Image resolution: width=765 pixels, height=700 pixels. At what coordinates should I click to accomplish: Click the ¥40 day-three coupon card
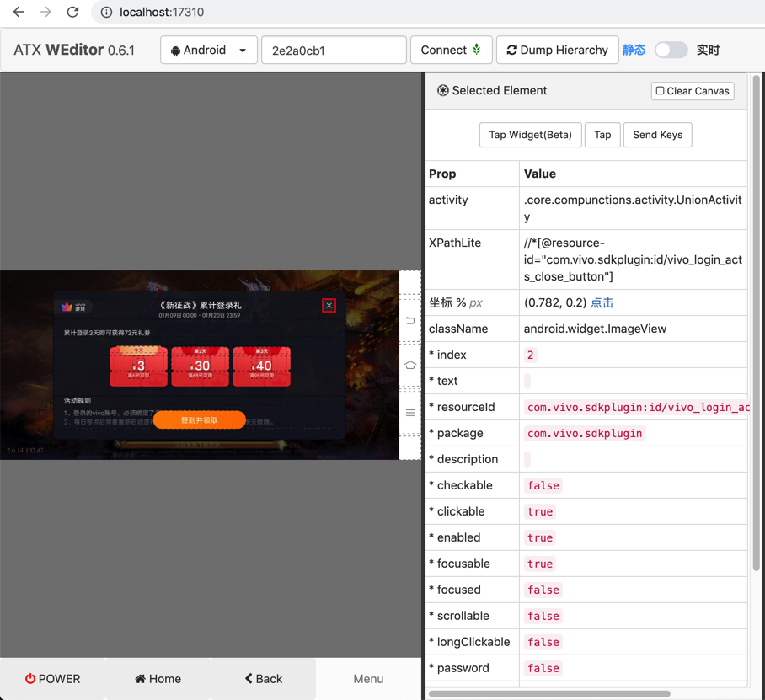pyautogui.click(x=261, y=366)
